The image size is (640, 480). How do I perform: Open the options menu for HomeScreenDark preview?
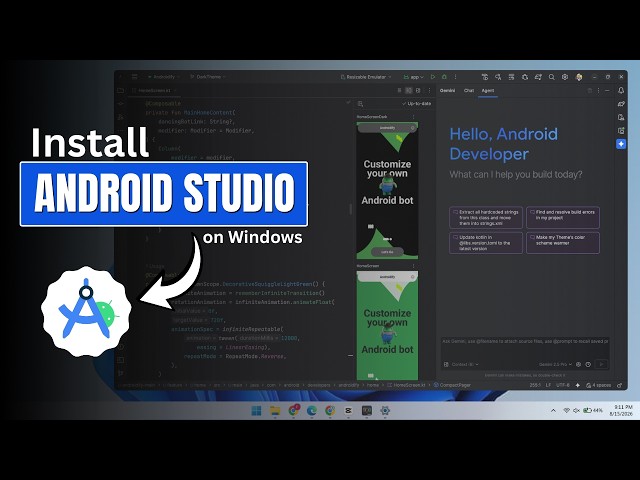click(413, 117)
